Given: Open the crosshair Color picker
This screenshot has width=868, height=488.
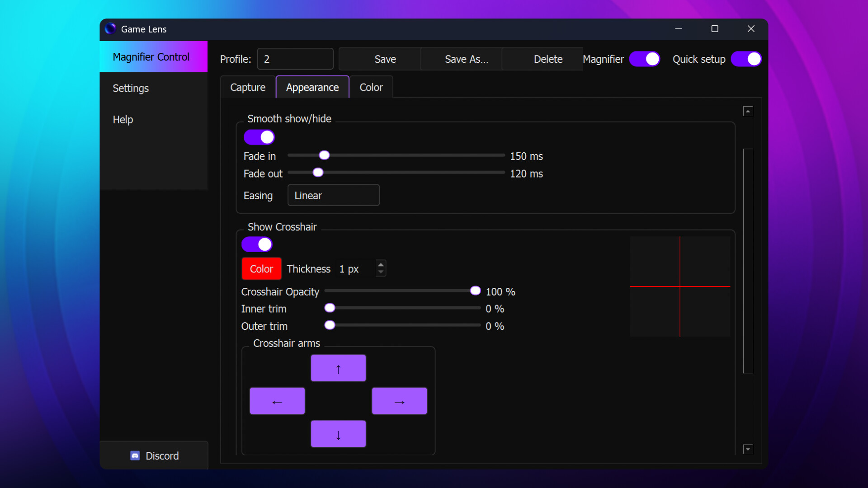Looking at the screenshot, I should tap(261, 268).
